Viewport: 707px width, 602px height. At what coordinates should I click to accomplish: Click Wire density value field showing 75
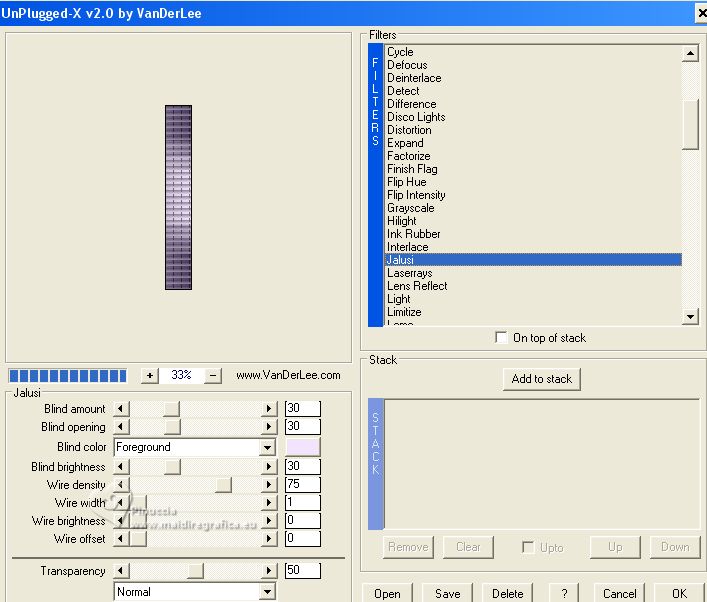303,484
